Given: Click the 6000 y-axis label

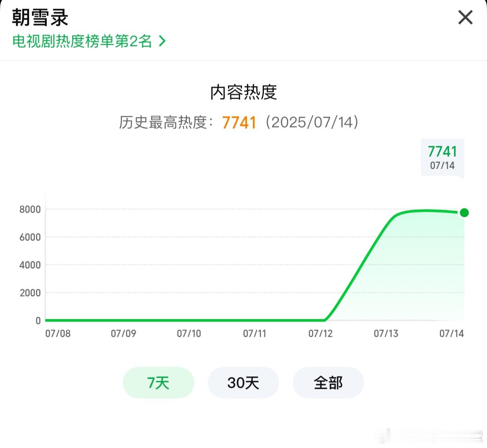Looking at the screenshot, I should pyautogui.click(x=30, y=237).
